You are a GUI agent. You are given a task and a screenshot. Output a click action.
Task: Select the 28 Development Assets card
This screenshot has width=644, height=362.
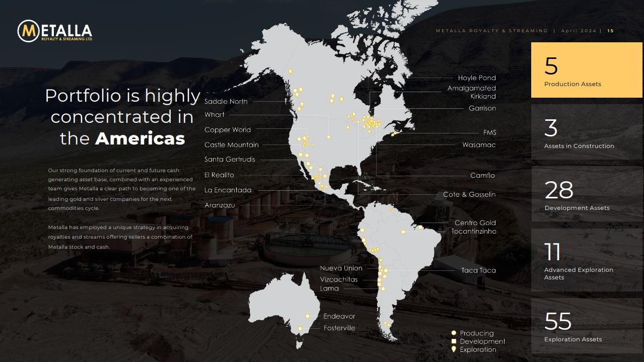click(587, 194)
